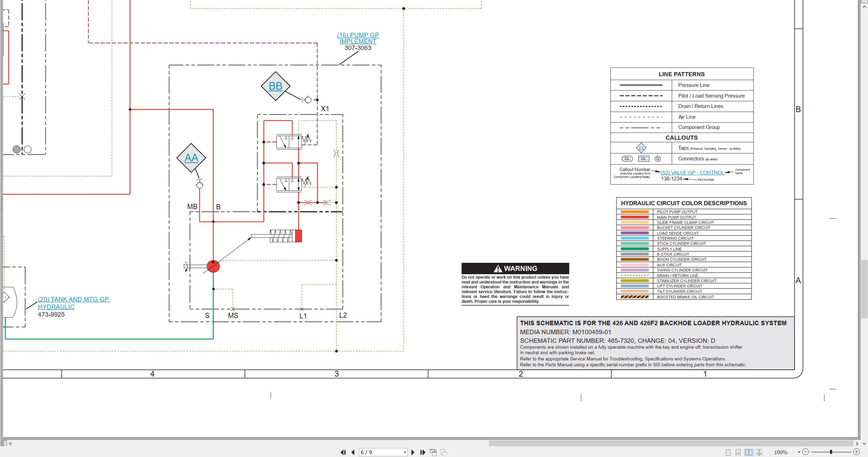Click the orange PILOT PUMP OUTPUT swatch
The image size is (868, 457).
coord(634,212)
